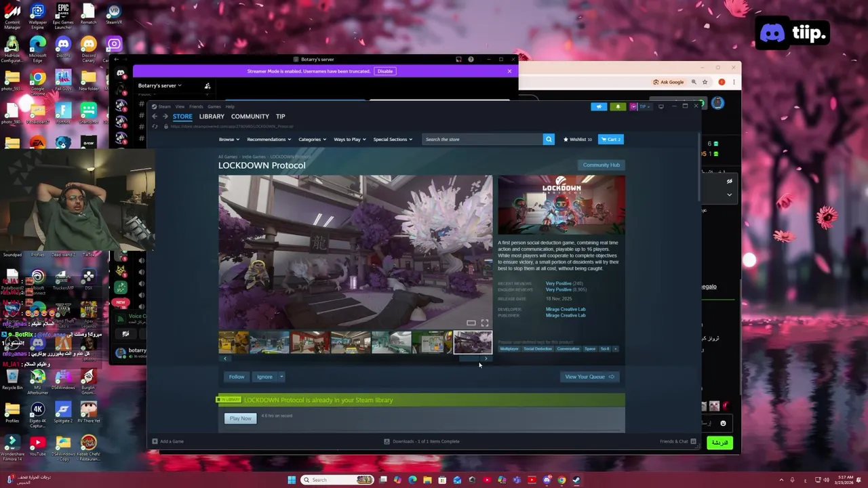Open the Games menu in Steam
This screenshot has height=488, width=868.
click(x=214, y=106)
